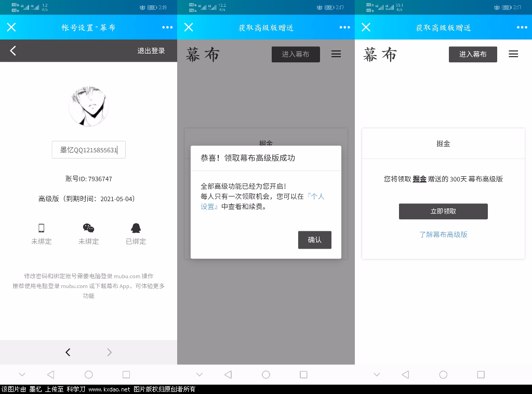Tap the dialog title 恭喜！领取幕布高级版成功

(248, 158)
